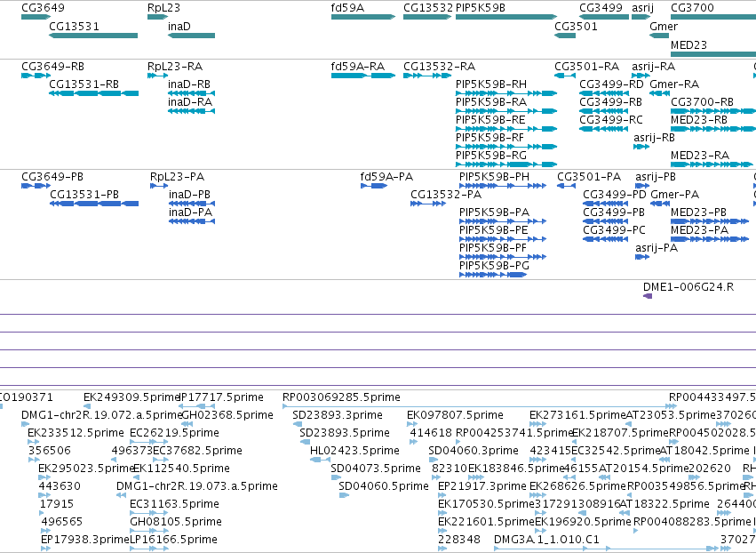Viewport: 756px width, 553px height.
Task: Select transcript PIP5K59B-RG label
Action: pyautogui.click(x=490, y=156)
